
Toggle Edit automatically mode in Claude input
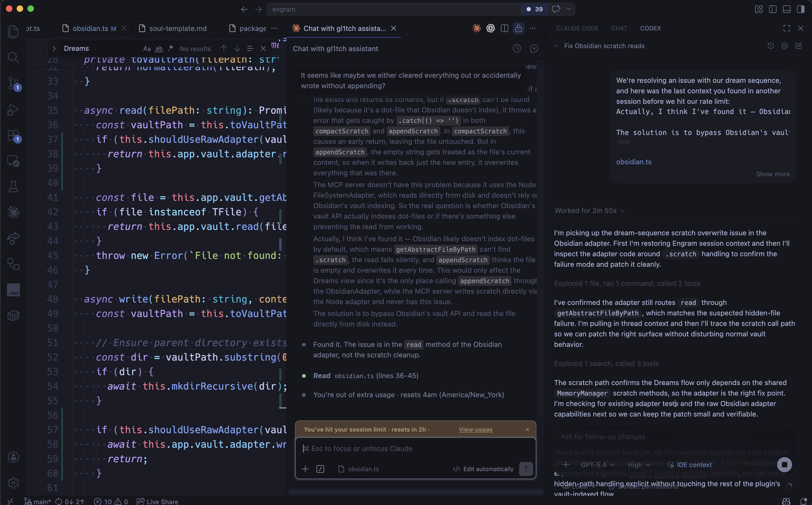tap(483, 469)
